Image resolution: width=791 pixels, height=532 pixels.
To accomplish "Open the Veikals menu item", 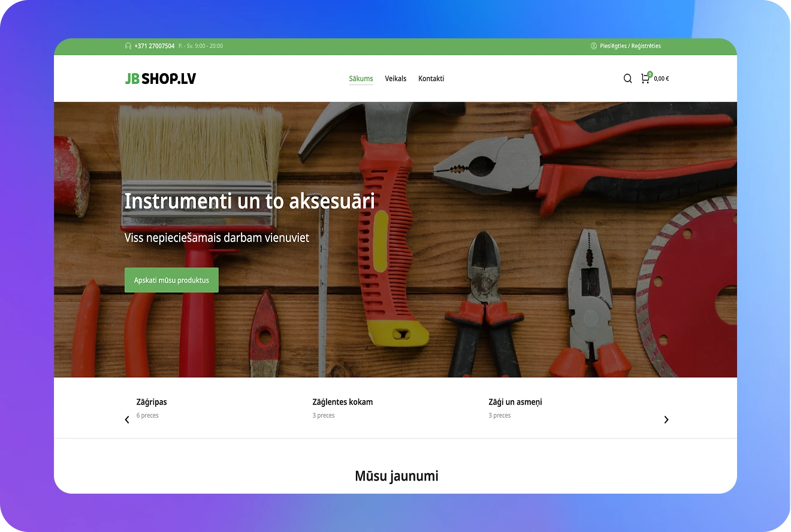I will tap(395, 78).
